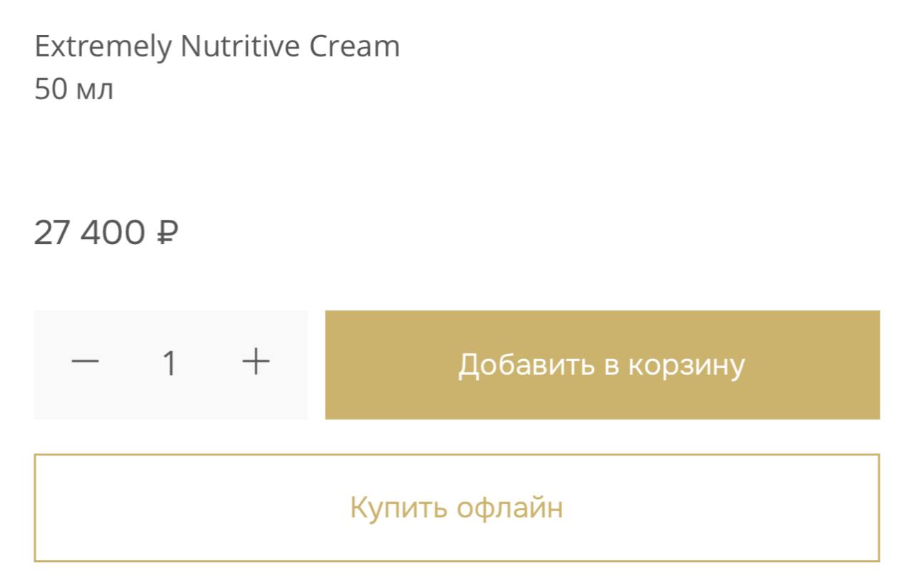Click the word "корзину" on gold button
This screenshot has width=914, height=588.
point(686,365)
